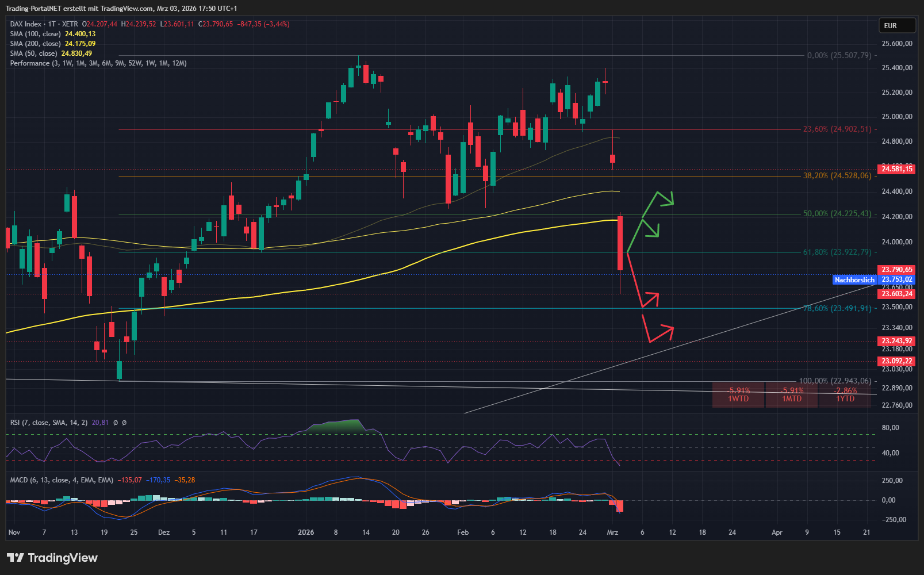Toggle the SMA (50, close) indicator legend
Viewport: 924px width, 575px height.
(x=33, y=53)
